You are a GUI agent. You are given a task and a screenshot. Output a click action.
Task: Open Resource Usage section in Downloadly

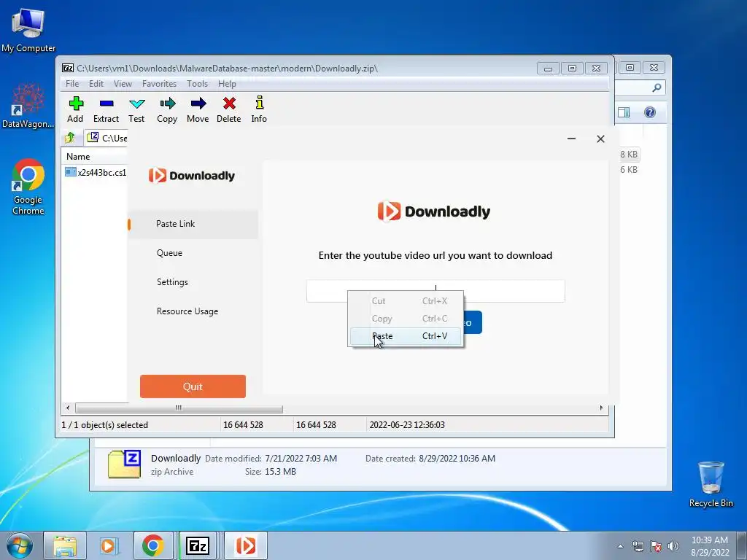(193, 311)
